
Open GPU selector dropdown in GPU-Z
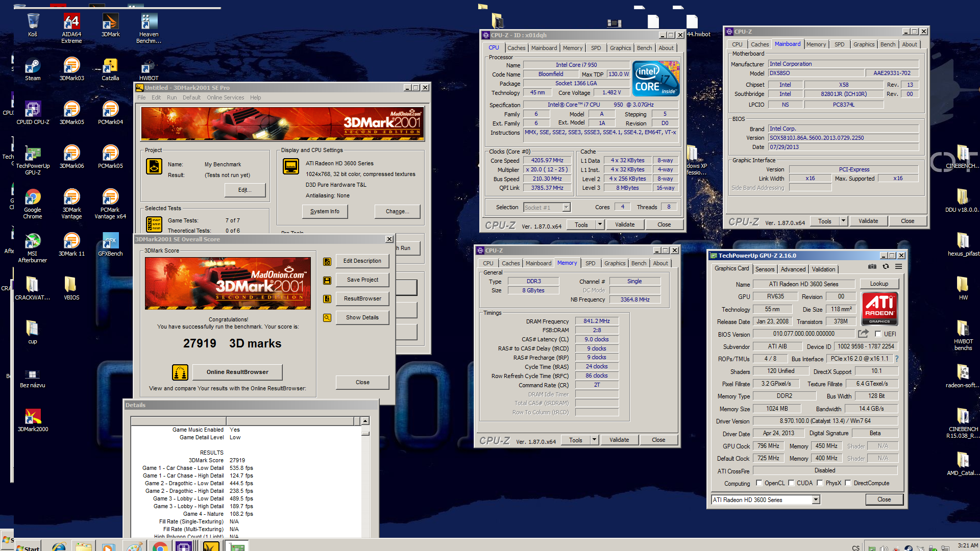coord(816,500)
